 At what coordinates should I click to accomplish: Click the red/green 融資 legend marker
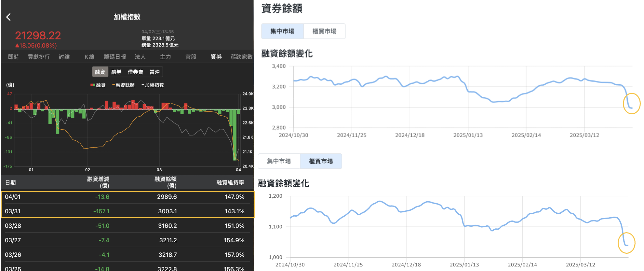93,85
